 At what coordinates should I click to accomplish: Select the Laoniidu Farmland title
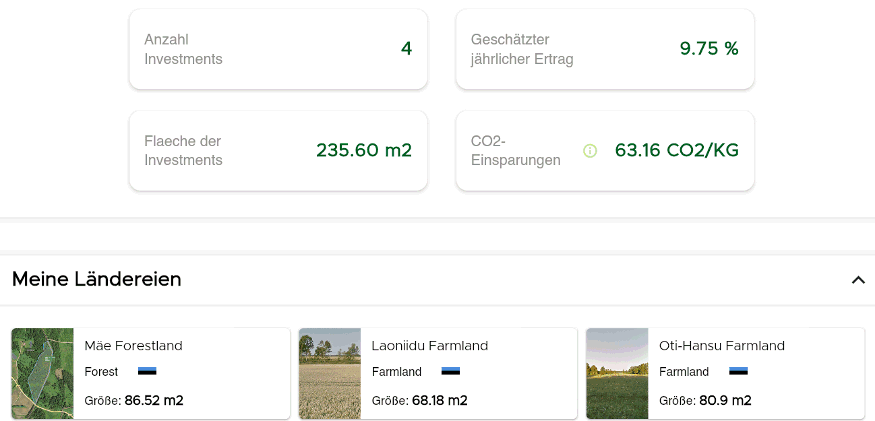pyautogui.click(x=430, y=346)
